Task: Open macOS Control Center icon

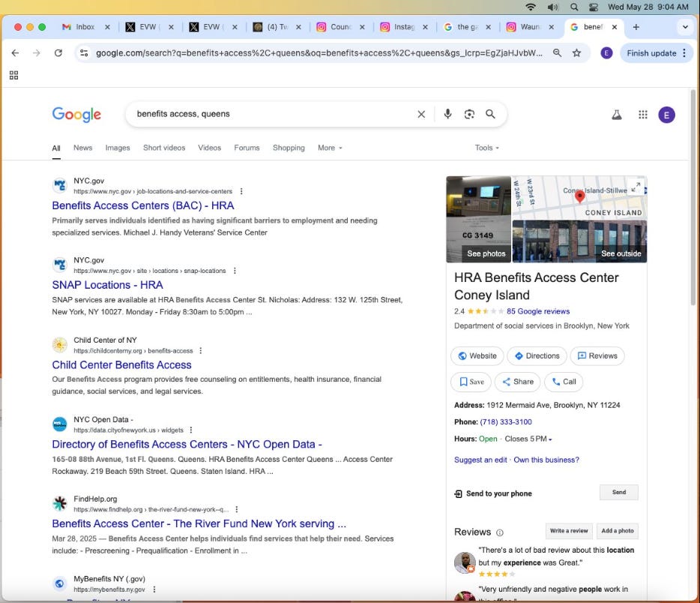Action: (x=594, y=7)
